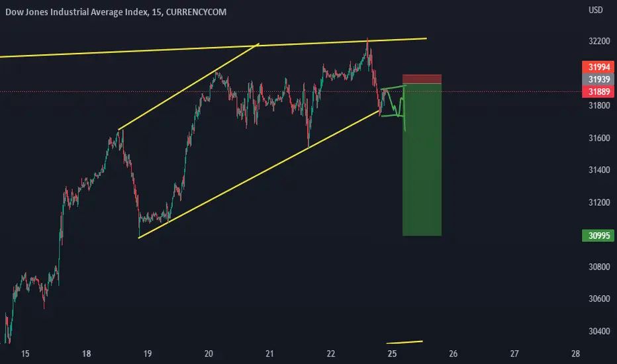
Task: Click date 26 on time axis
Action: coord(453,354)
